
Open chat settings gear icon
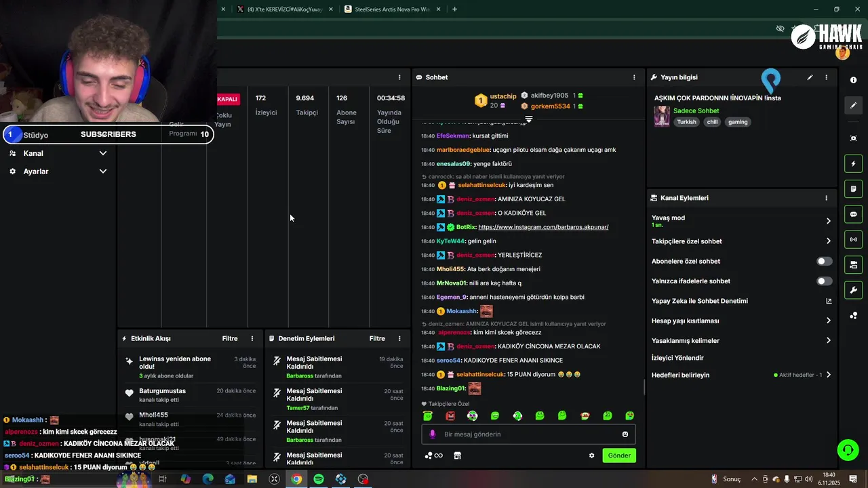tap(591, 455)
